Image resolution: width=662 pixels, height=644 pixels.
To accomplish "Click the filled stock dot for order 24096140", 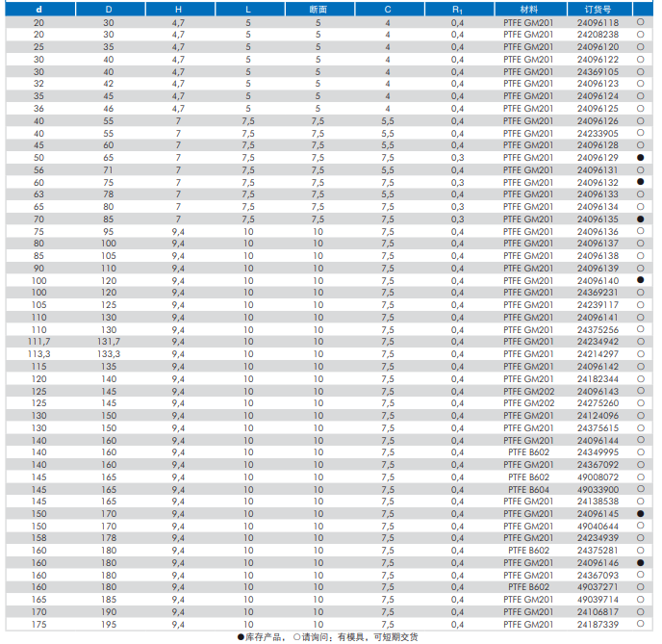I will tap(640, 280).
